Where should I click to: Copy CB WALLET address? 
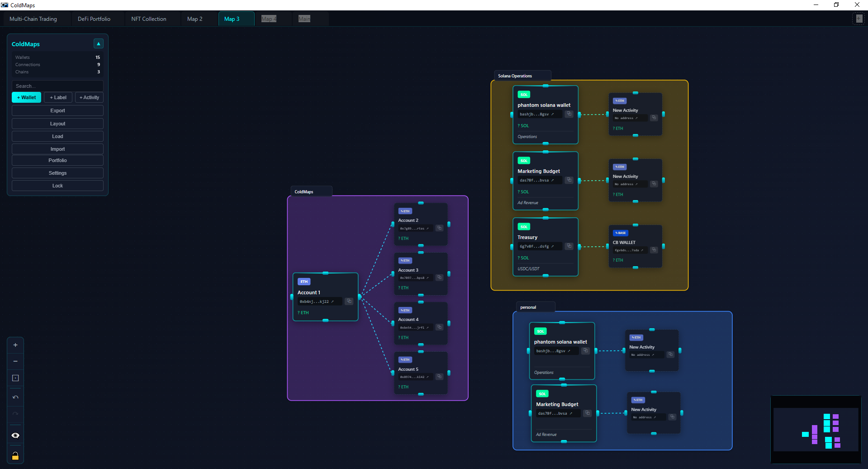(x=654, y=250)
